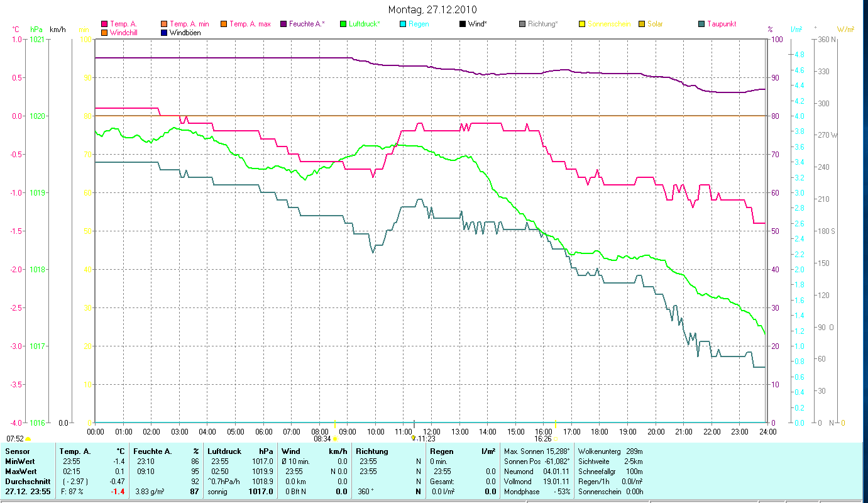Click the Neumond 04.01.11 entry
This screenshot has height=503, width=868.
[537, 472]
